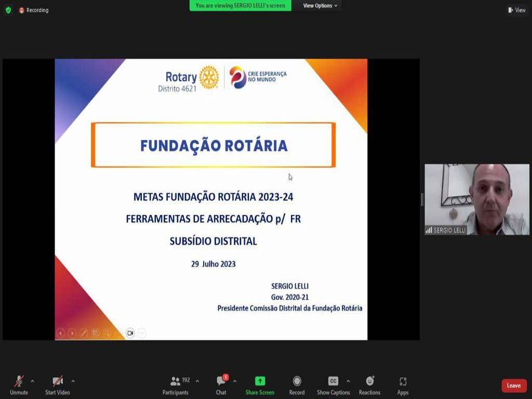Screen dimensions: 532x399
Task: Unmute the microphone
Action: pyautogui.click(x=19, y=385)
